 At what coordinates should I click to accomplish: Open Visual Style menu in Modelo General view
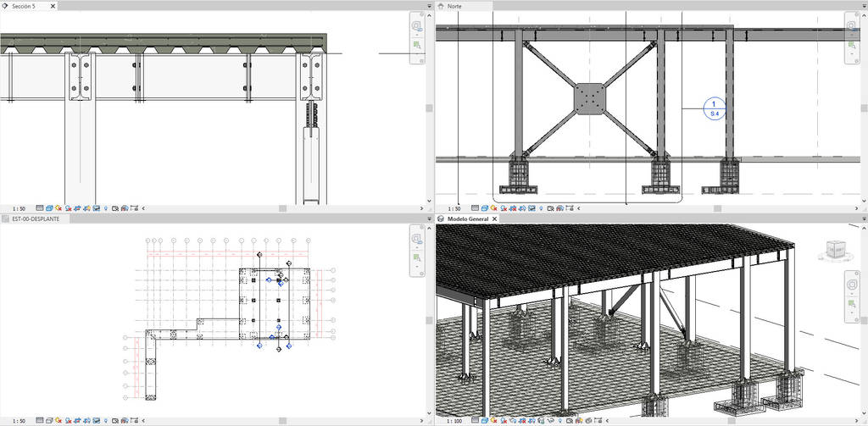tap(485, 421)
